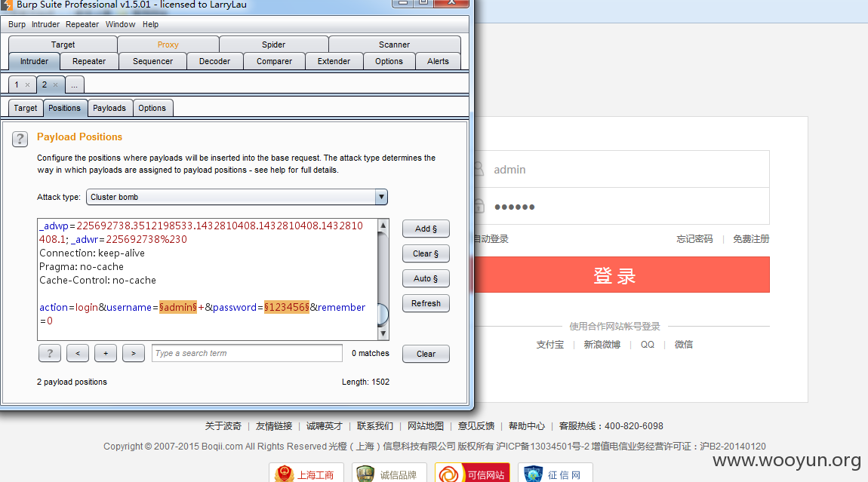Switch to the Sequencer tab
This screenshot has width=868, height=482.
click(x=152, y=61)
